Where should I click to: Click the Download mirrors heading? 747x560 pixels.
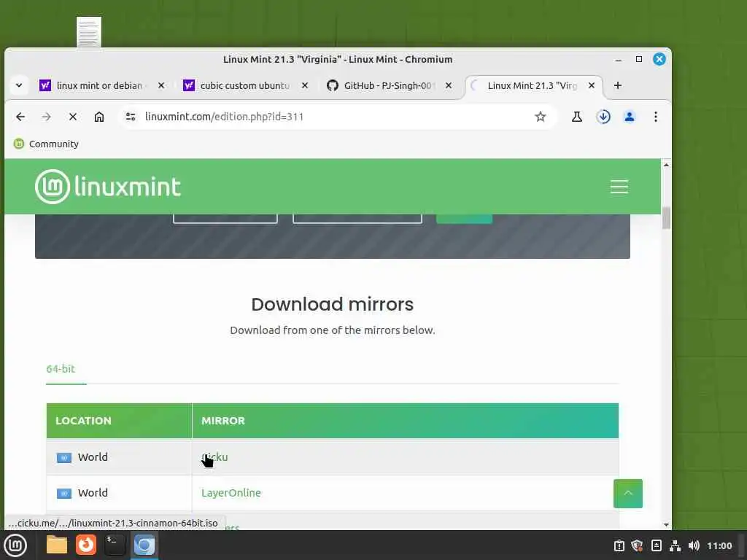coord(333,304)
